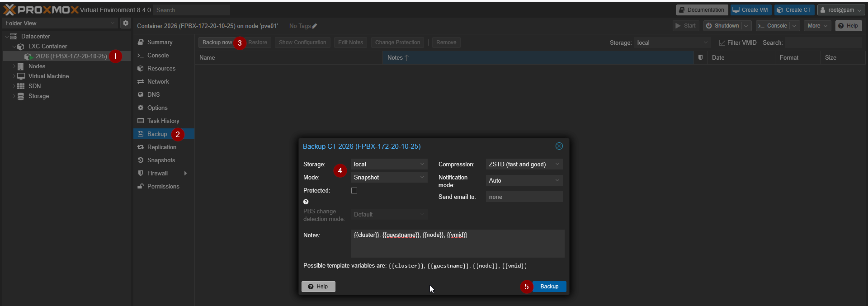Open Create CT wizard
This screenshot has height=306, width=868.
tap(794, 10)
